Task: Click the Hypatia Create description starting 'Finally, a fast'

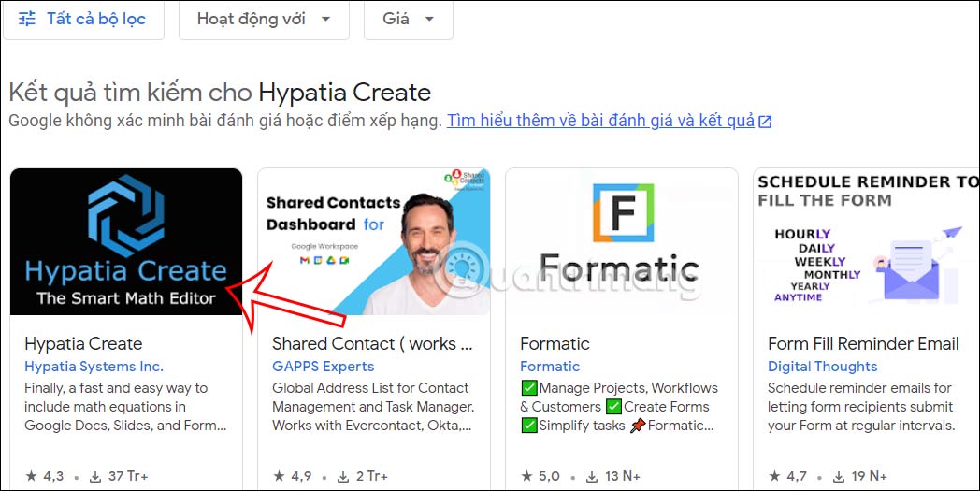Action: 125,407
